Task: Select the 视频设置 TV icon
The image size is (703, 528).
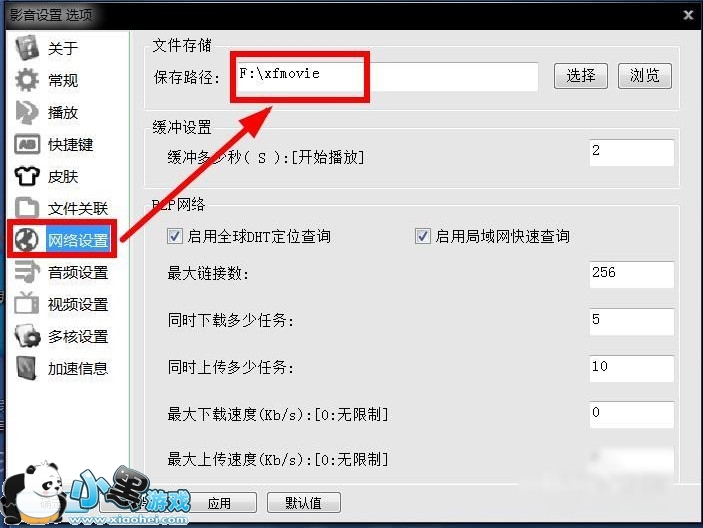Action: pos(27,303)
